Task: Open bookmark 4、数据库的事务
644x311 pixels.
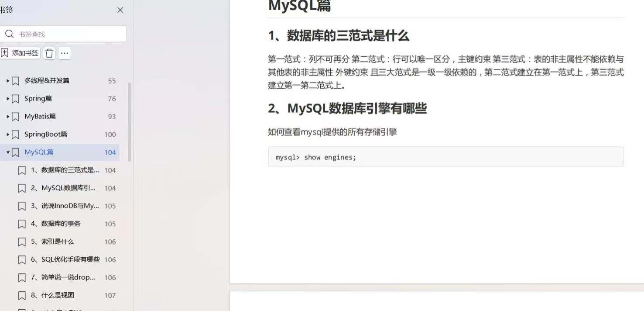Action: point(55,224)
